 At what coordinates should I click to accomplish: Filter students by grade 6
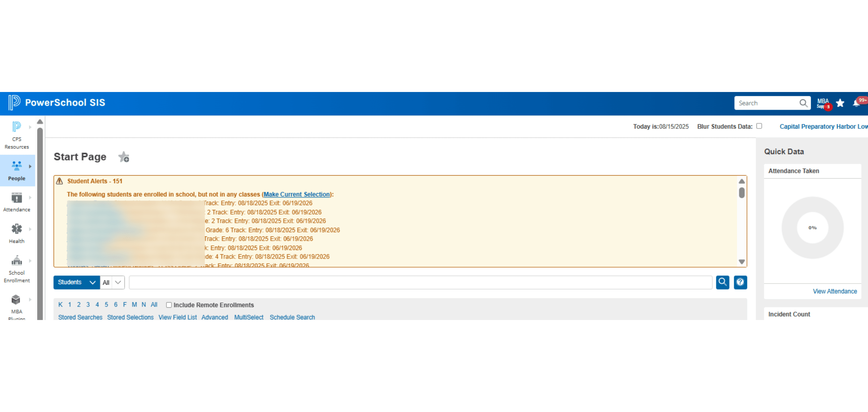(x=115, y=305)
